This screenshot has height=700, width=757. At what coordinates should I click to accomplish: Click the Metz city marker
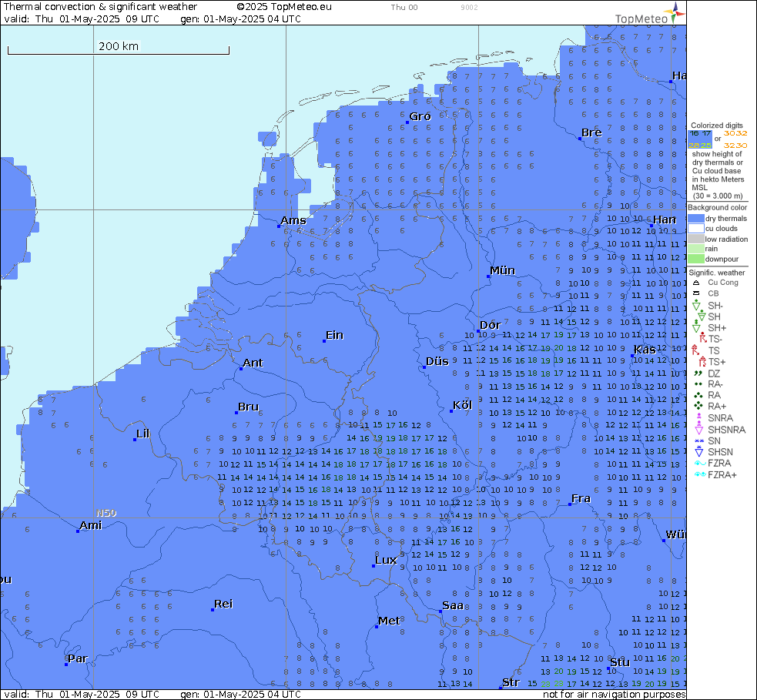(376, 627)
